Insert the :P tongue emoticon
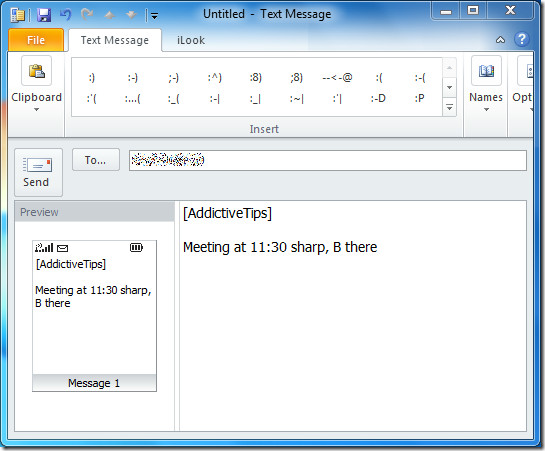545x451 pixels. (x=420, y=99)
